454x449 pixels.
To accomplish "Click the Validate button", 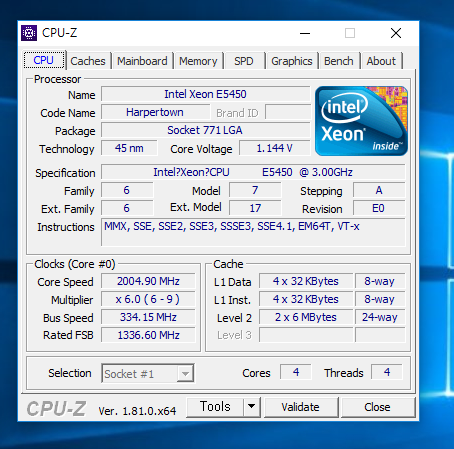I will 301,407.
